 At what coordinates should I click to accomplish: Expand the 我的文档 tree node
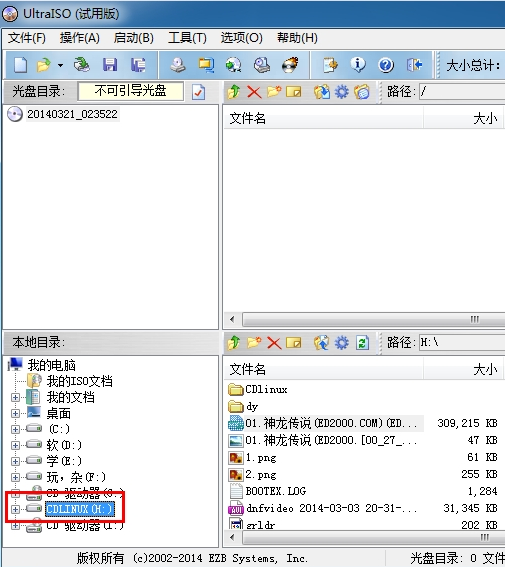tap(15, 397)
